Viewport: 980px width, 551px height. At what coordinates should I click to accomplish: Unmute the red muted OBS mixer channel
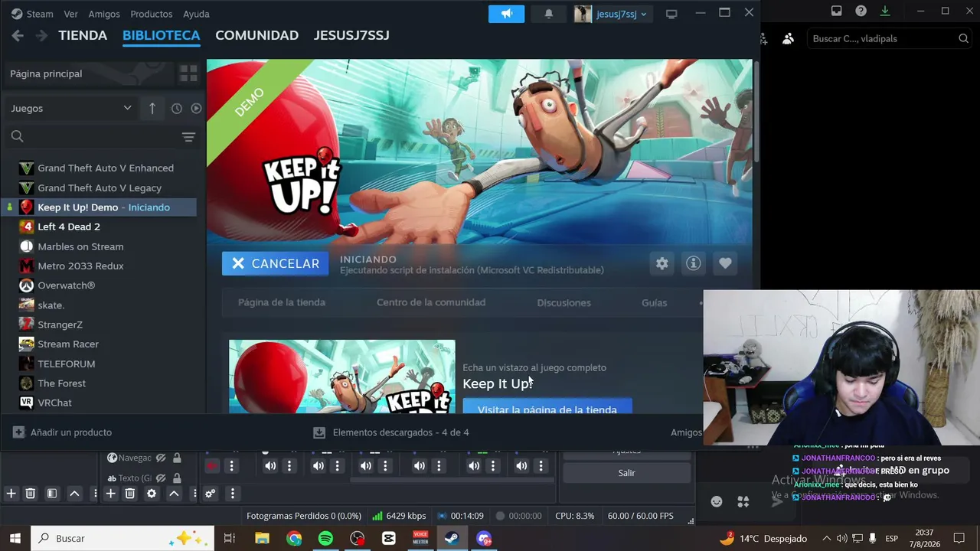pos(212,465)
